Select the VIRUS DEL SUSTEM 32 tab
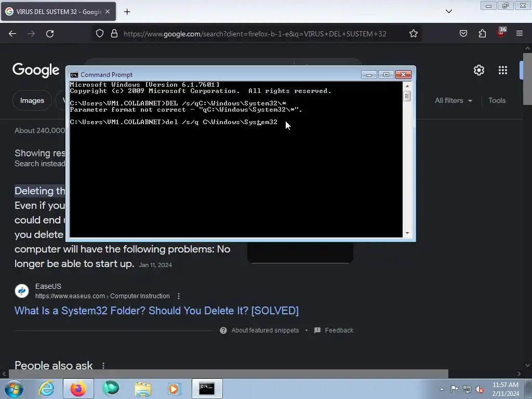532x399 pixels. (58, 11)
